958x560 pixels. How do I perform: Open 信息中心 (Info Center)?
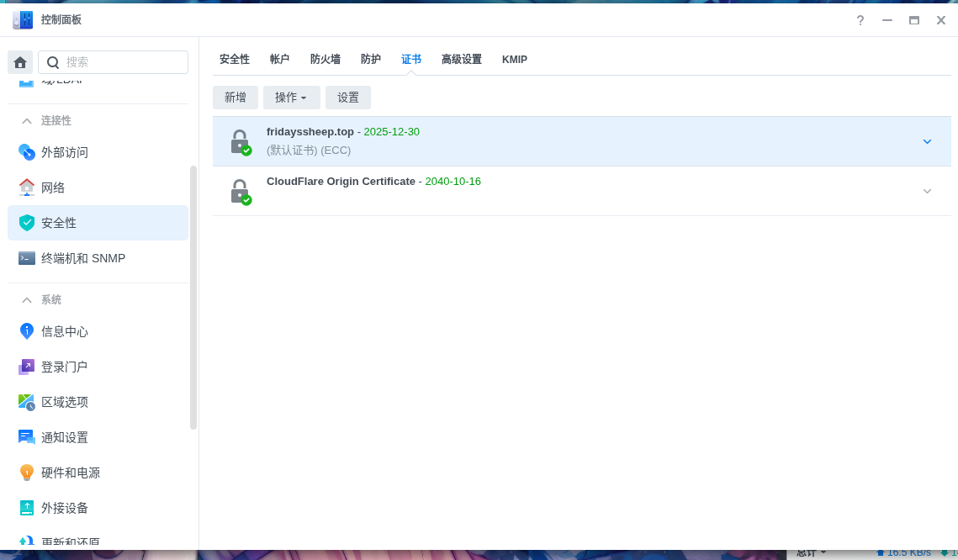(65, 331)
